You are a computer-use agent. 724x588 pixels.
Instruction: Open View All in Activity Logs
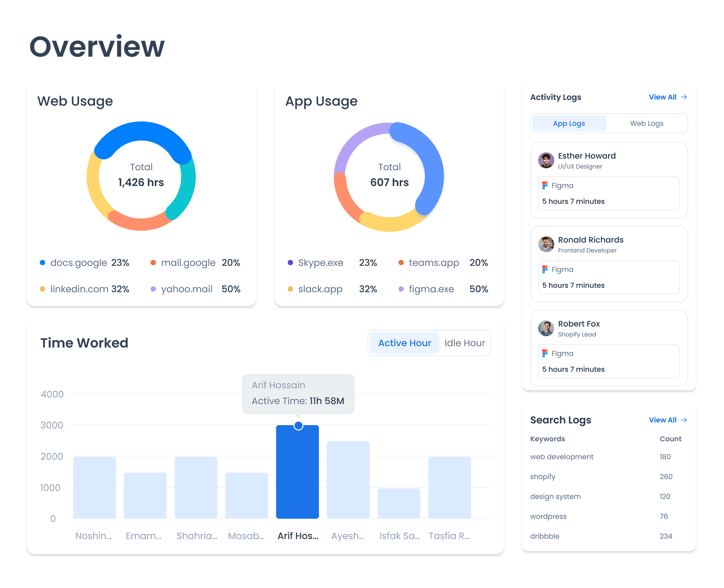662,97
